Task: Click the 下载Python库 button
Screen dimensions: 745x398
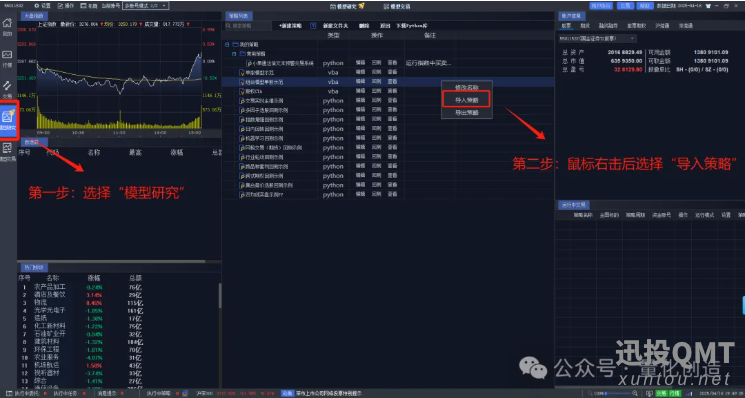Action: pyautogui.click(x=411, y=26)
